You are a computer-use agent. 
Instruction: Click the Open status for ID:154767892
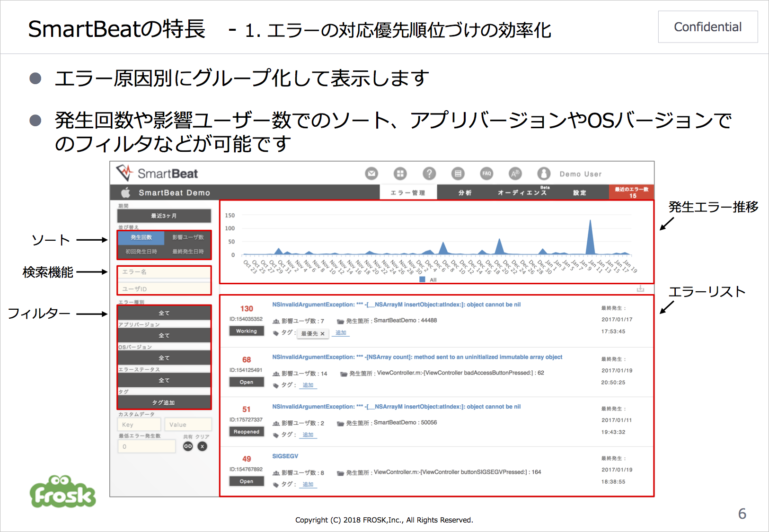pos(247,481)
